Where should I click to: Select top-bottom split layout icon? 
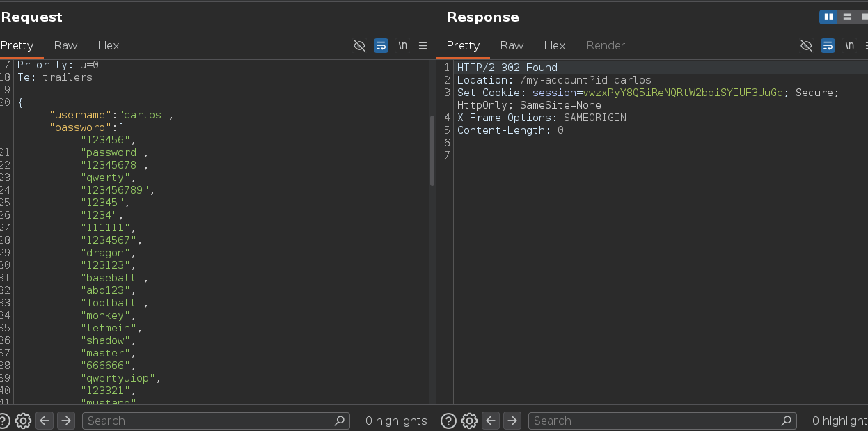(x=847, y=17)
